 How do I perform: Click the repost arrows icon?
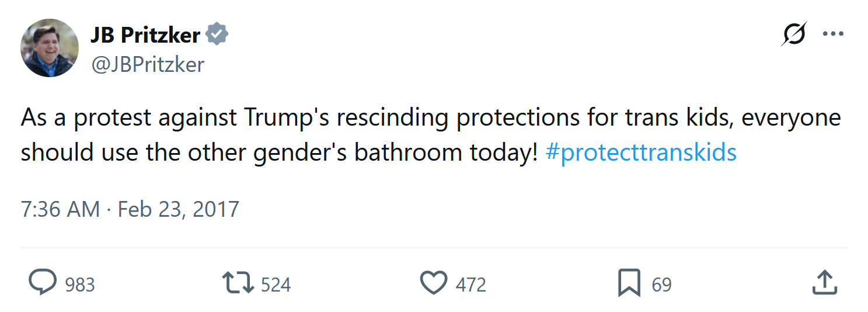click(x=238, y=283)
